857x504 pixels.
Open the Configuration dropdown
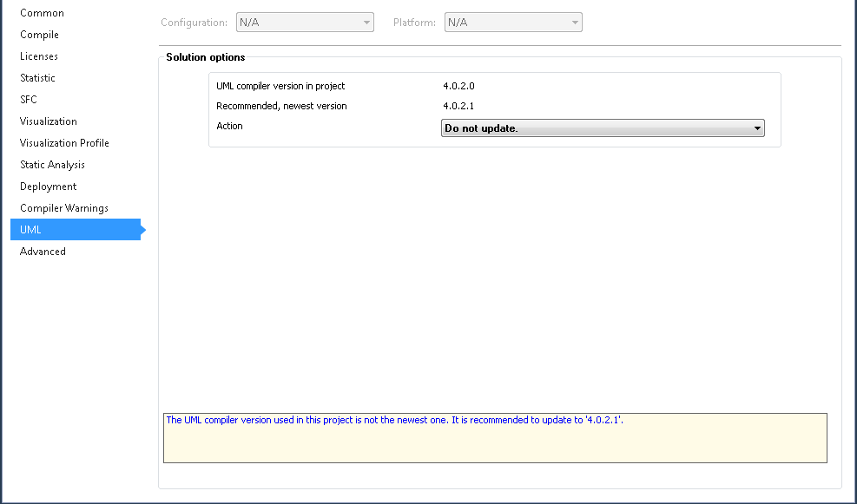point(304,23)
